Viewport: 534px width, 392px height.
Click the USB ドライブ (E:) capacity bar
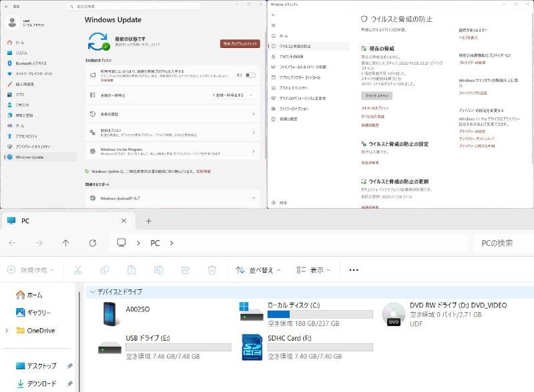coord(178,347)
